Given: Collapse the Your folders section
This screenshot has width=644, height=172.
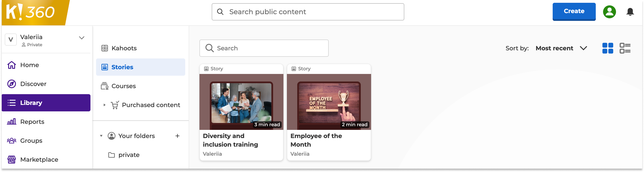Looking at the screenshot, I should click(101, 136).
